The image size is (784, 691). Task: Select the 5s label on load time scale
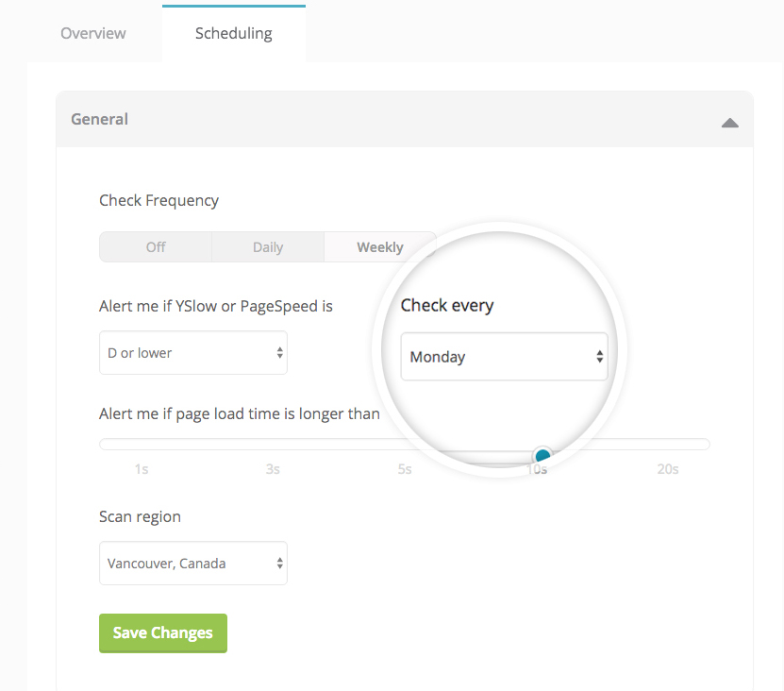pos(404,469)
